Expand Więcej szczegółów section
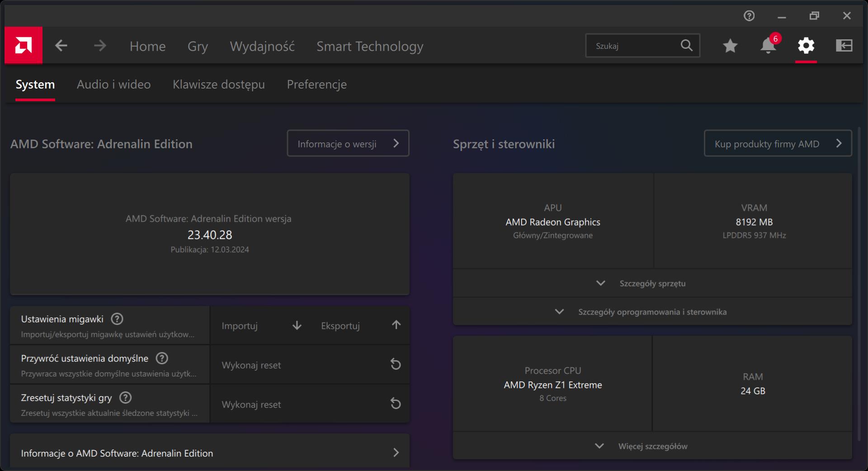Image resolution: width=868 pixels, height=471 pixels. (x=652, y=446)
